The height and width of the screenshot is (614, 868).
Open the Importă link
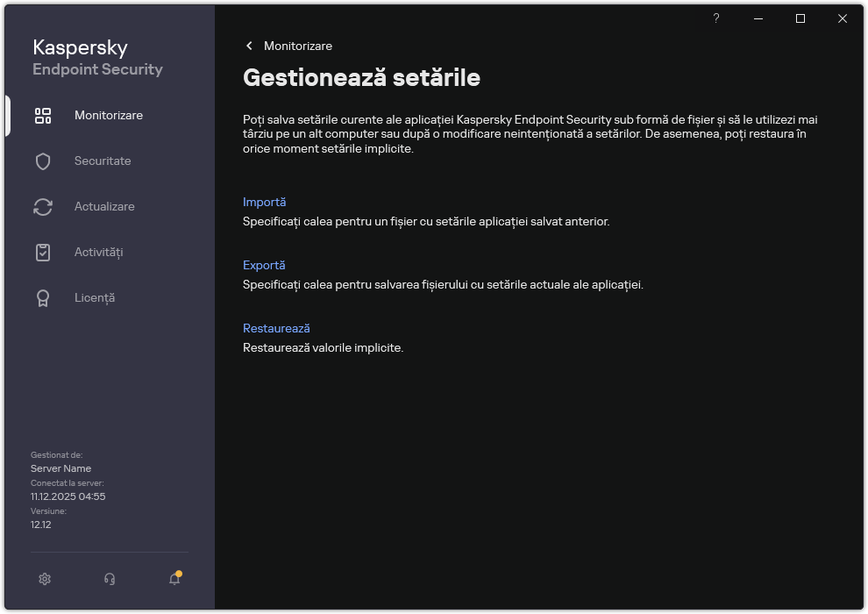pyautogui.click(x=265, y=202)
